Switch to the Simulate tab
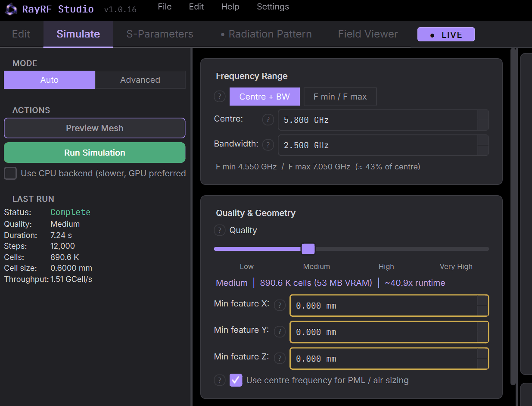532x406 pixels. pyautogui.click(x=78, y=34)
